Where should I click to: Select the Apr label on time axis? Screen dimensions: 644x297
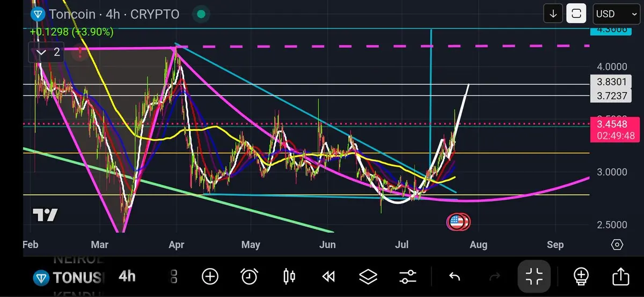[176, 245]
